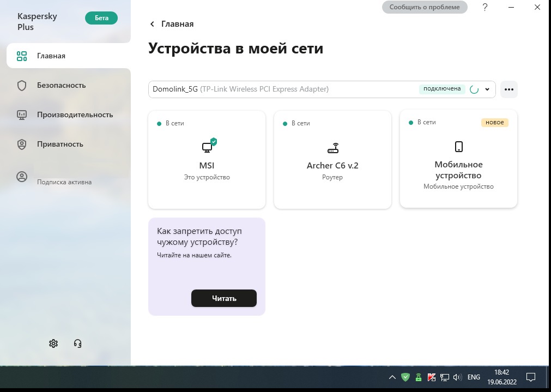
Task: Click 'Как запретить доступ чужому устройству?' heading
Action: tap(199, 237)
